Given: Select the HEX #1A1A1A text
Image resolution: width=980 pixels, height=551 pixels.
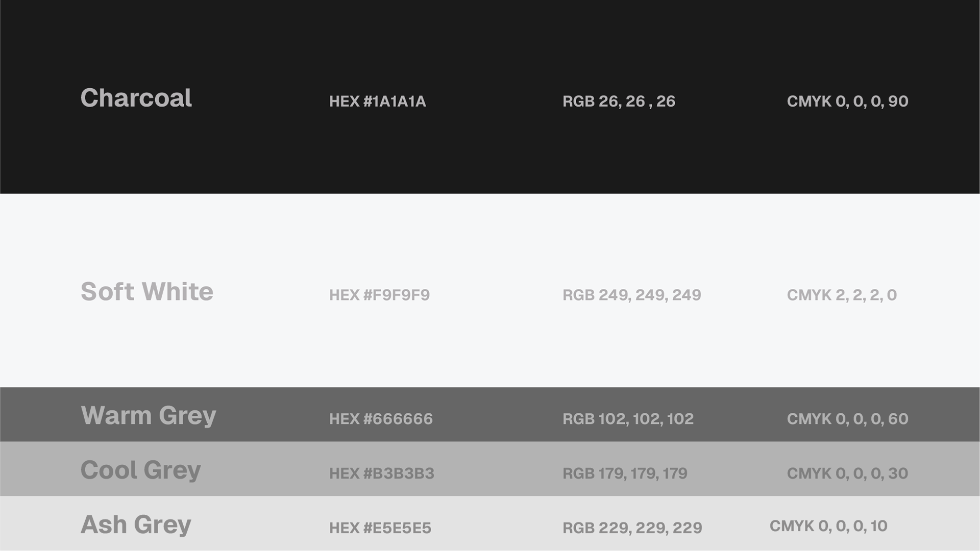Looking at the screenshot, I should point(377,102).
